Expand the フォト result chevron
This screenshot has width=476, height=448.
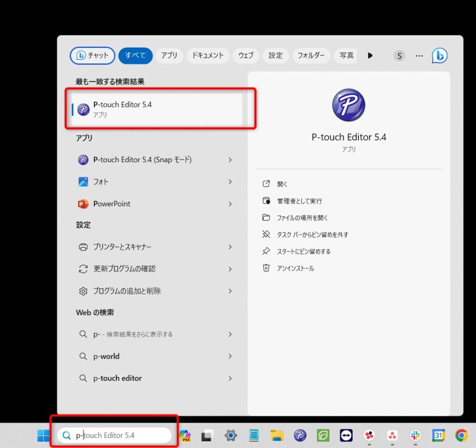[x=230, y=181]
